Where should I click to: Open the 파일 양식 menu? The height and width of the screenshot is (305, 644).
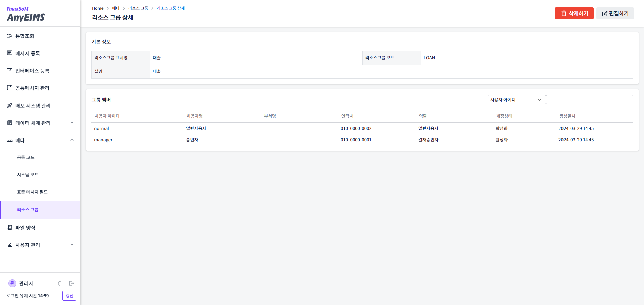pos(40,228)
